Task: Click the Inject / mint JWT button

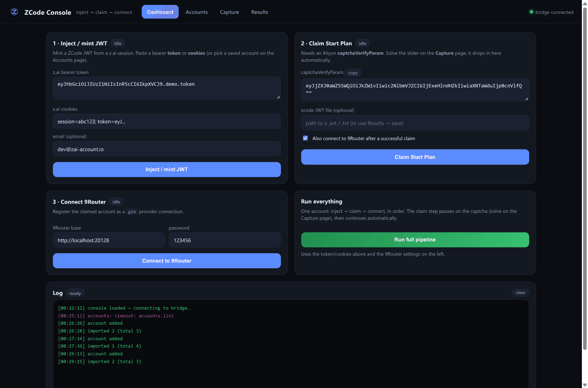Action: 167,169
